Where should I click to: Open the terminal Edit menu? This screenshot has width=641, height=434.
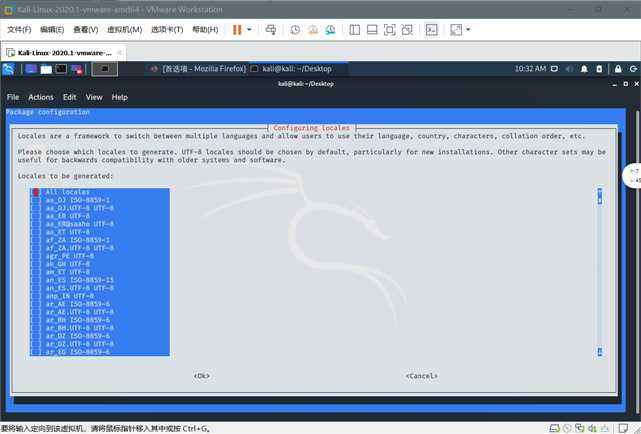tap(69, 97)
